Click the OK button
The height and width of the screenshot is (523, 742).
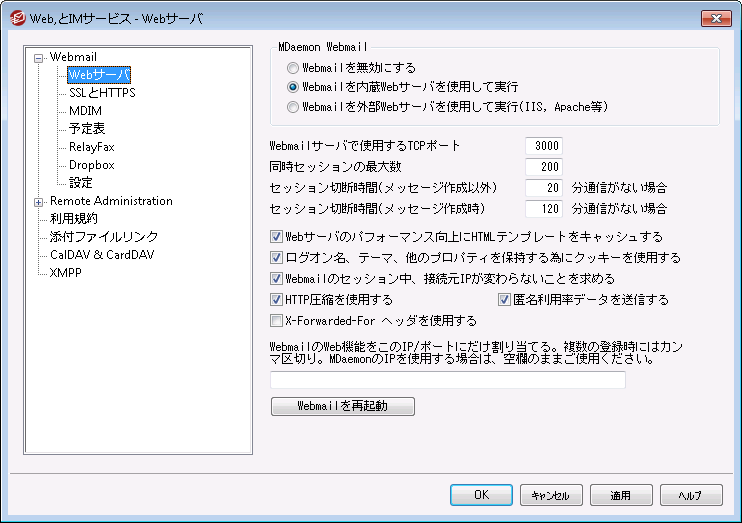pyautogui.click(x=481, y=495)
